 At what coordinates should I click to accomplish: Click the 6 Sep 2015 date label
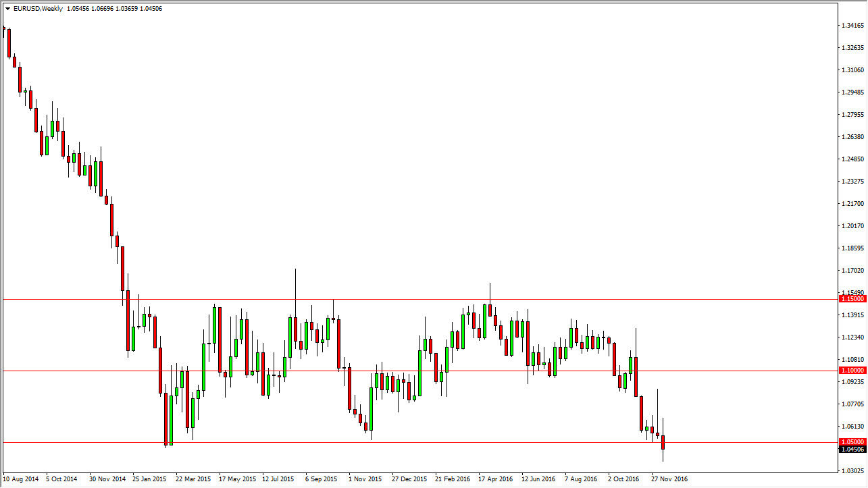tap(322, 479)
